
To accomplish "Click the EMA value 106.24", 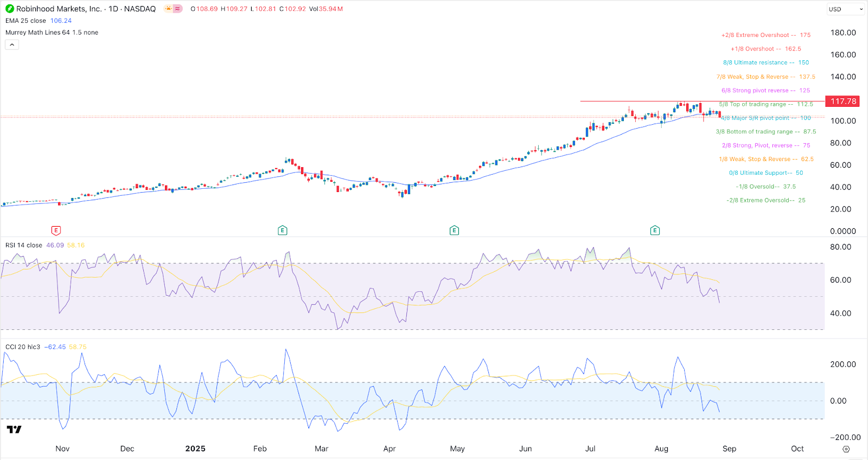I will [61, 21].
